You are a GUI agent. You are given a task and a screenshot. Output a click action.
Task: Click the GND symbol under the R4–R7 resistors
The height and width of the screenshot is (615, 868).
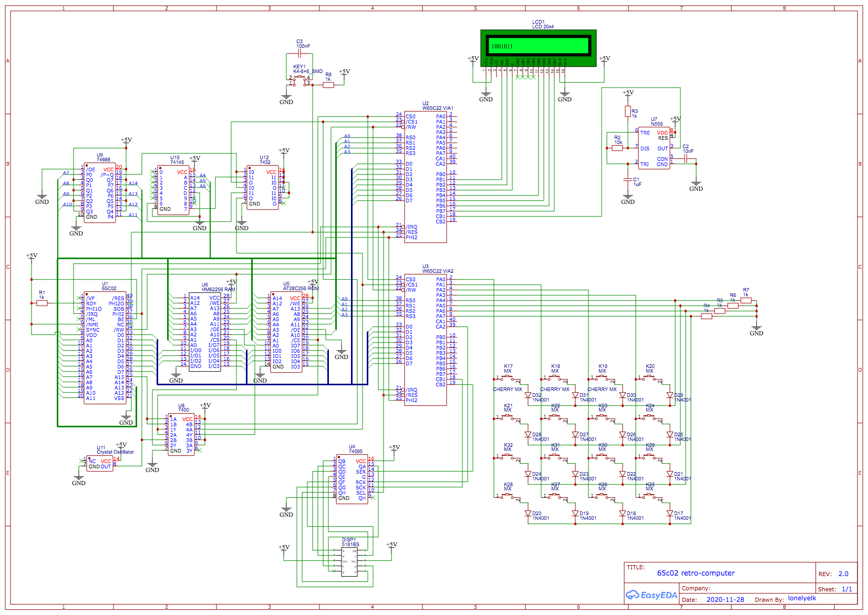[x=757, y=330]
